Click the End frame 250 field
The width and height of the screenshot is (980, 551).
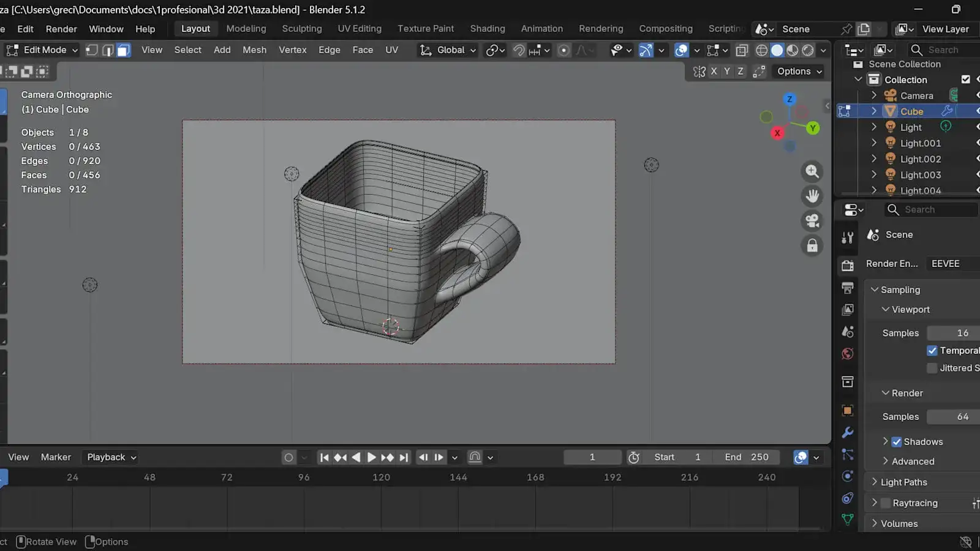(746, 457)
